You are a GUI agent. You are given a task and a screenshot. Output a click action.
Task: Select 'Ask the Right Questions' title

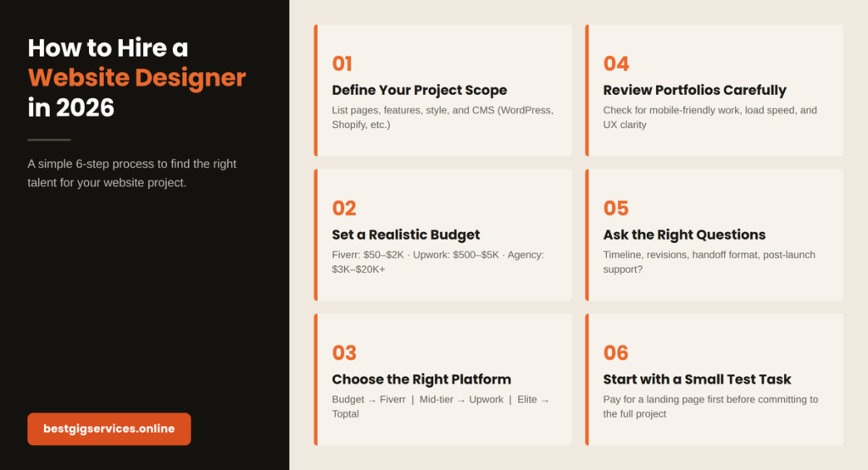pyautogui.click(x=684, y=235)
